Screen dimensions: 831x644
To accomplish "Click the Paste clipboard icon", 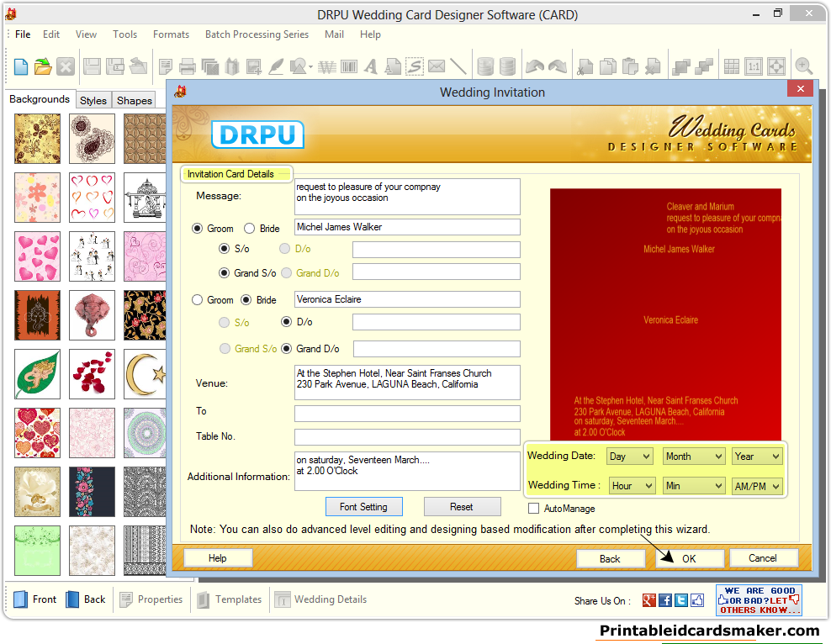I will [630, 66].
